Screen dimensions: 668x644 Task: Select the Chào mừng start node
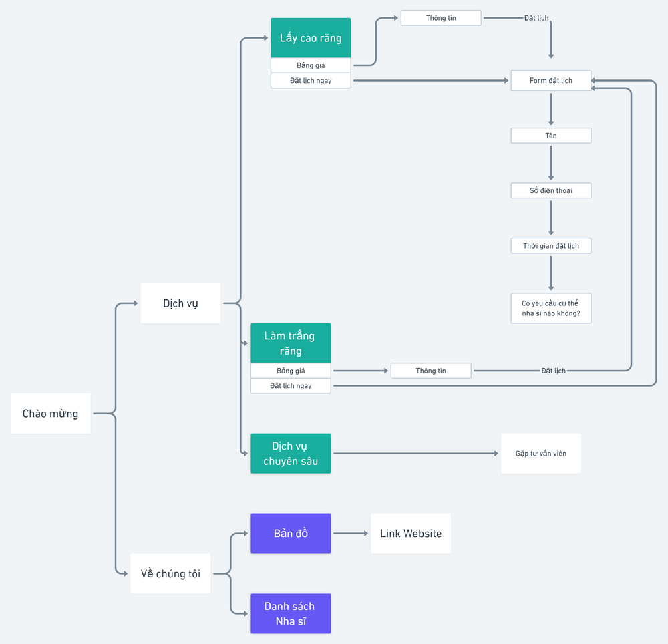tap(50, 414)
